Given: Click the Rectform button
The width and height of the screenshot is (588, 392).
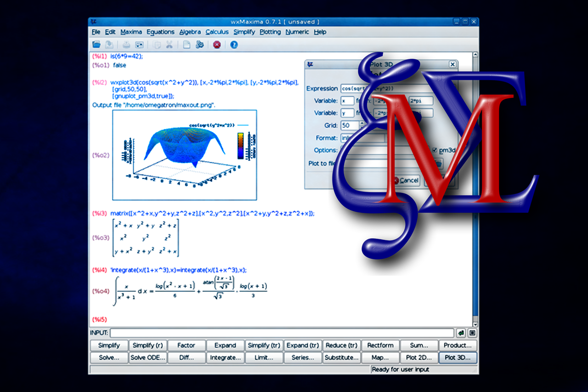Looking at the screenshot, I should point(380,346).
